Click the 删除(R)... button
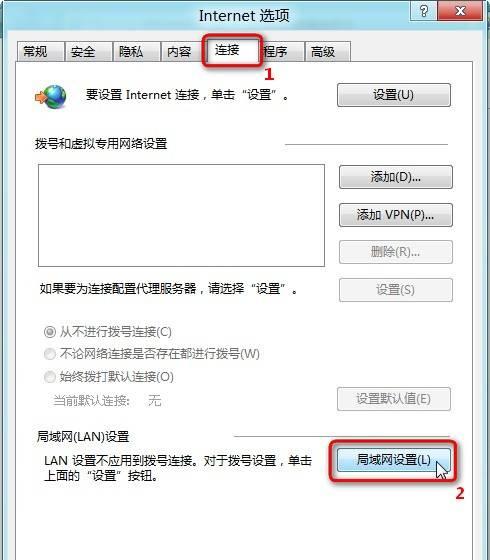 tap(396, 252)
